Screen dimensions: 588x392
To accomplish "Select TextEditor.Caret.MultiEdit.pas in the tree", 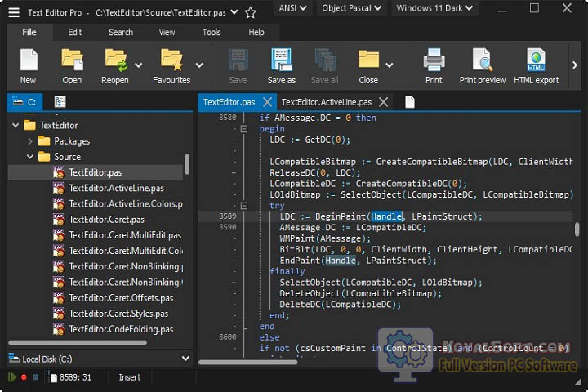I will coord(125,235).
